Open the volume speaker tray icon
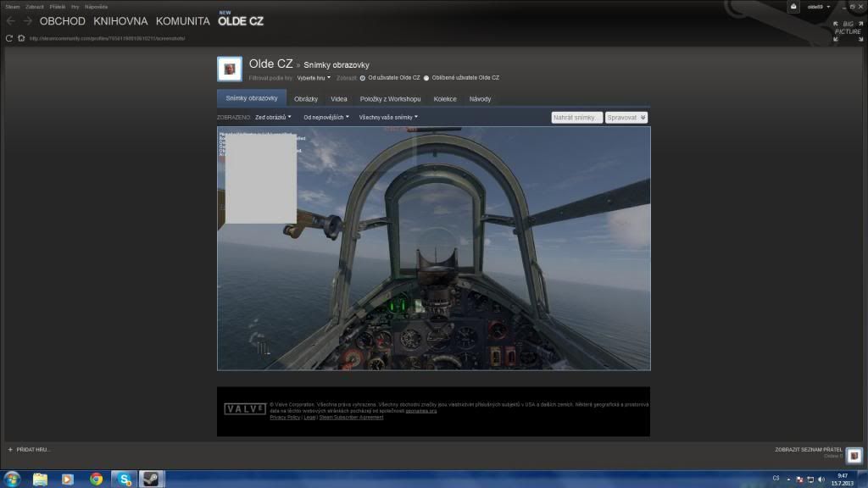Screen dimensions: 868x488 pyautogui.click(x=821, y=480)
